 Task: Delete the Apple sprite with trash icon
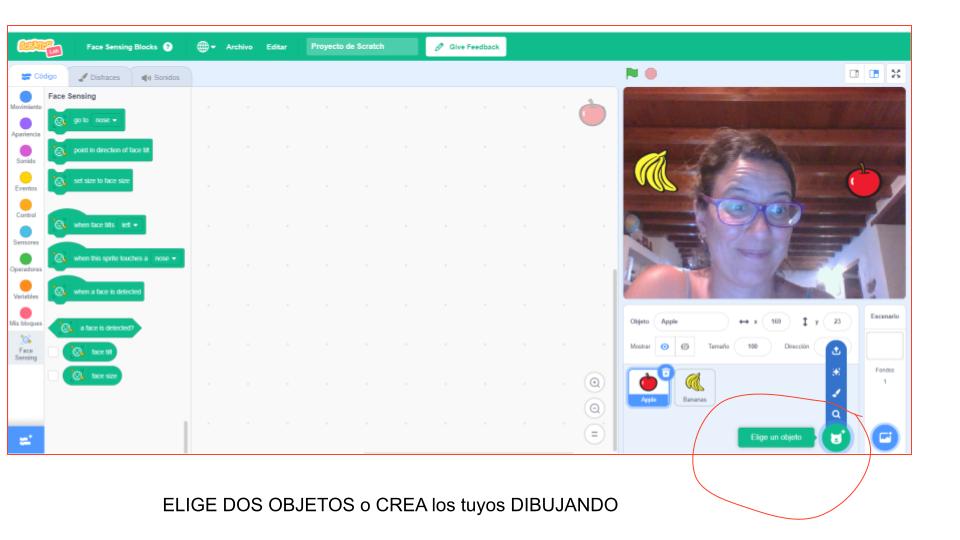click(667, 371)
